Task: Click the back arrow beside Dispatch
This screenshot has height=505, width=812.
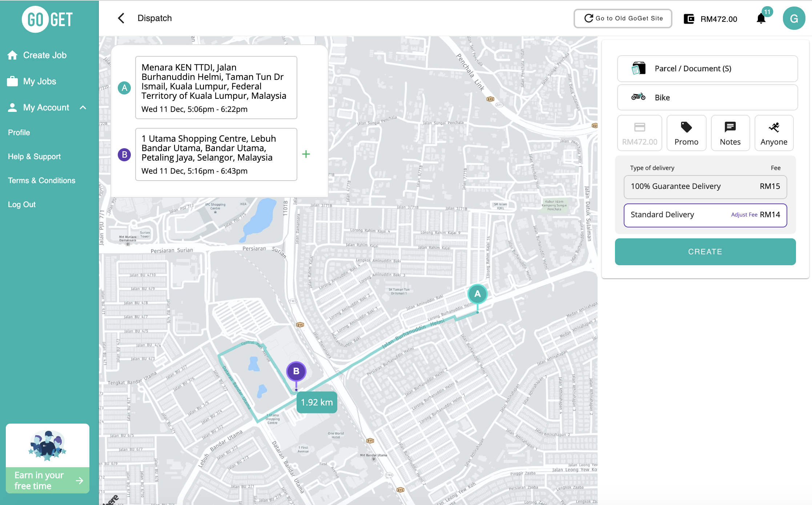Action: (x=121, y=18)
